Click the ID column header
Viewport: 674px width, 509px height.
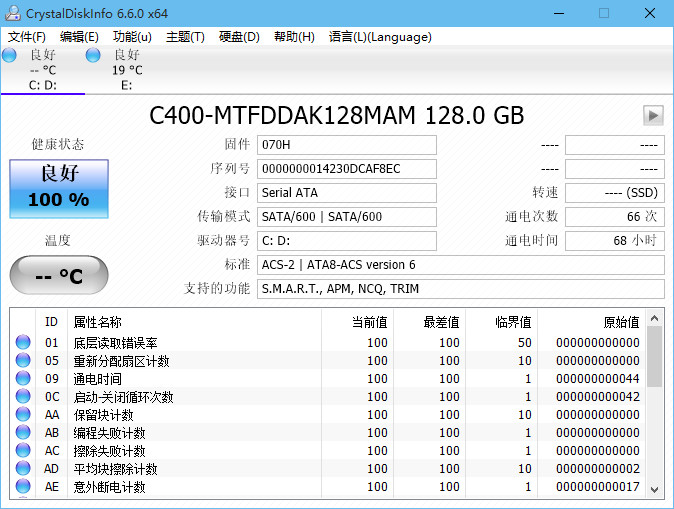tap(51, 322)
